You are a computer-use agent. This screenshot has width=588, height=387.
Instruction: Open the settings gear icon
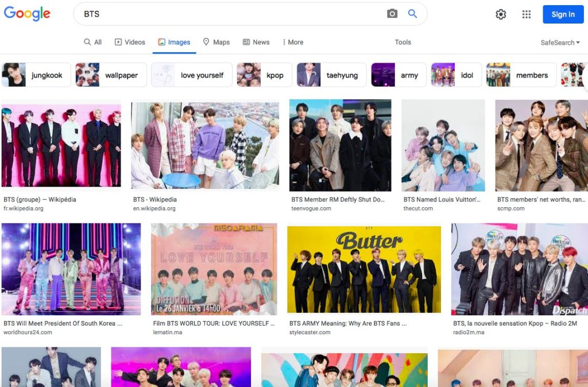[x=501, y=14]
